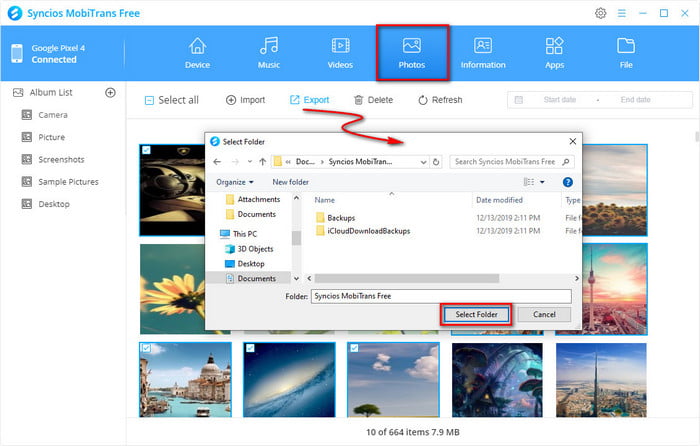Toggle the Select all checkbox

pyautogui.click(x=149, y=100)
